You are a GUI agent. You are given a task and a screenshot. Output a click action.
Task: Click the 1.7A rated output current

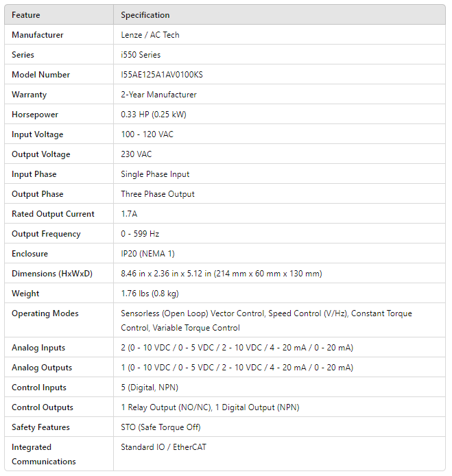129,214
